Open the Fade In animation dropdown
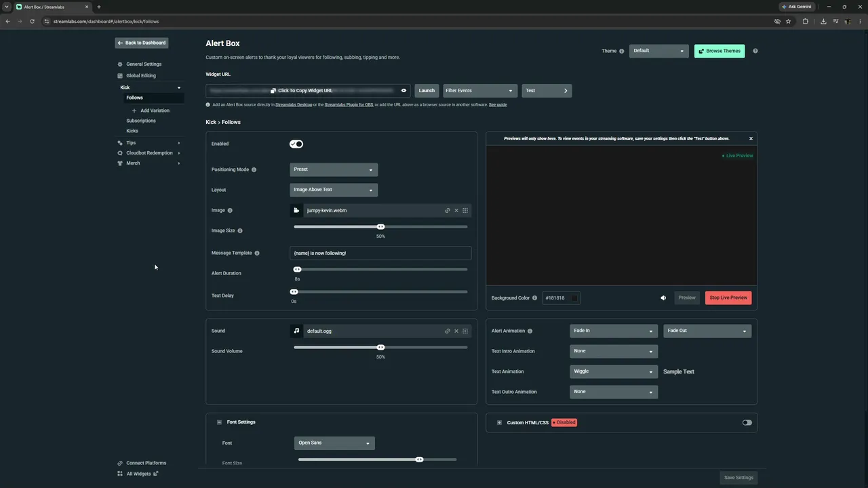This screenshot has width=868, height=488. [614, 331]
